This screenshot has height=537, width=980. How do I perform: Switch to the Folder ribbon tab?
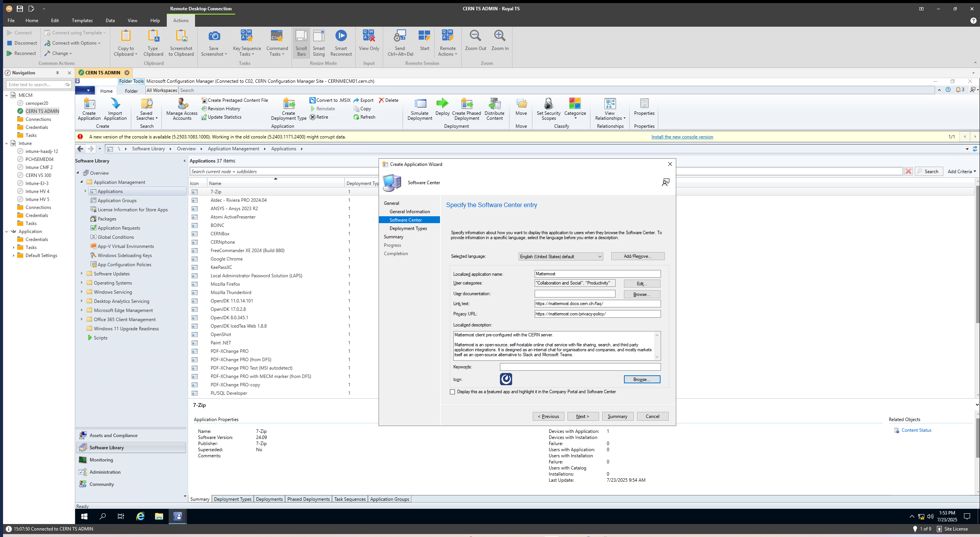click(131, 91)
